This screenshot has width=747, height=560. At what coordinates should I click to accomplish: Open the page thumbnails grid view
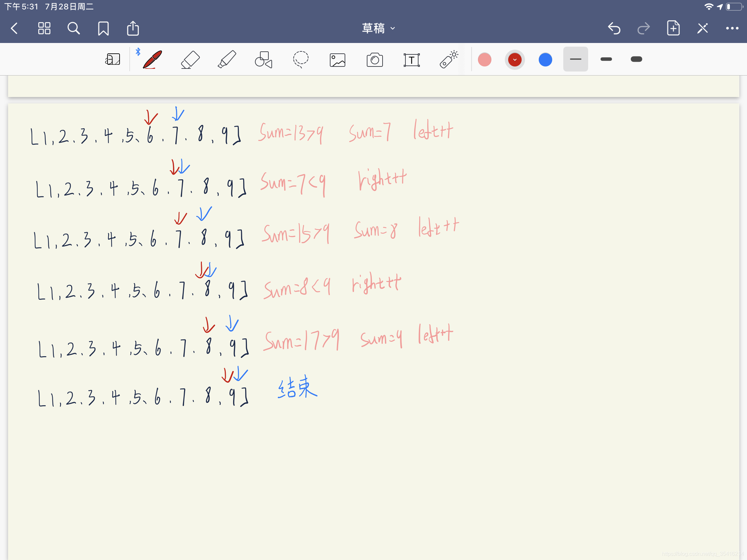click(x=44, y=28)
